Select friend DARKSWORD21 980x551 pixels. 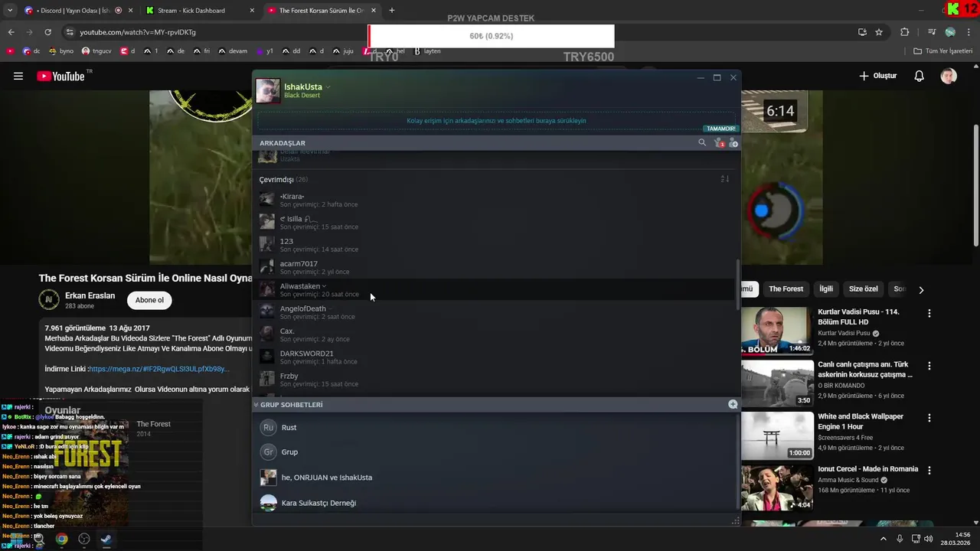pyautogui.click(x=496, y=357)
